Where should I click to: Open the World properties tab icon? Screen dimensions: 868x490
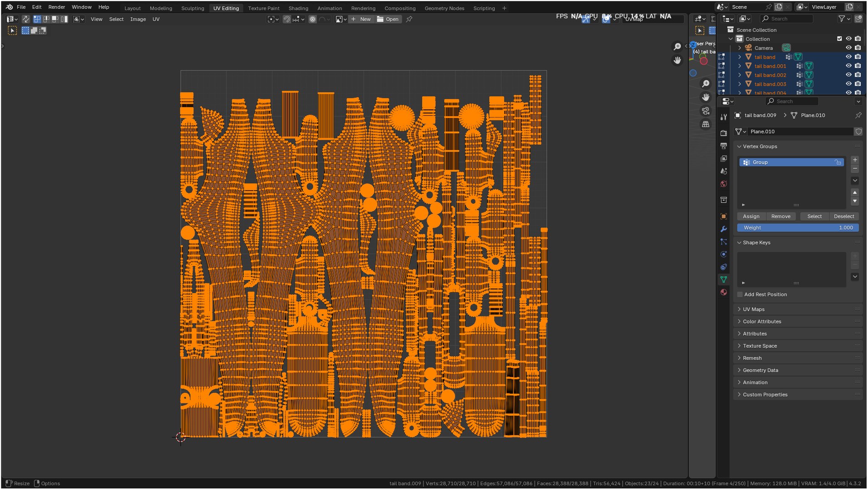(x=723, y=184)
